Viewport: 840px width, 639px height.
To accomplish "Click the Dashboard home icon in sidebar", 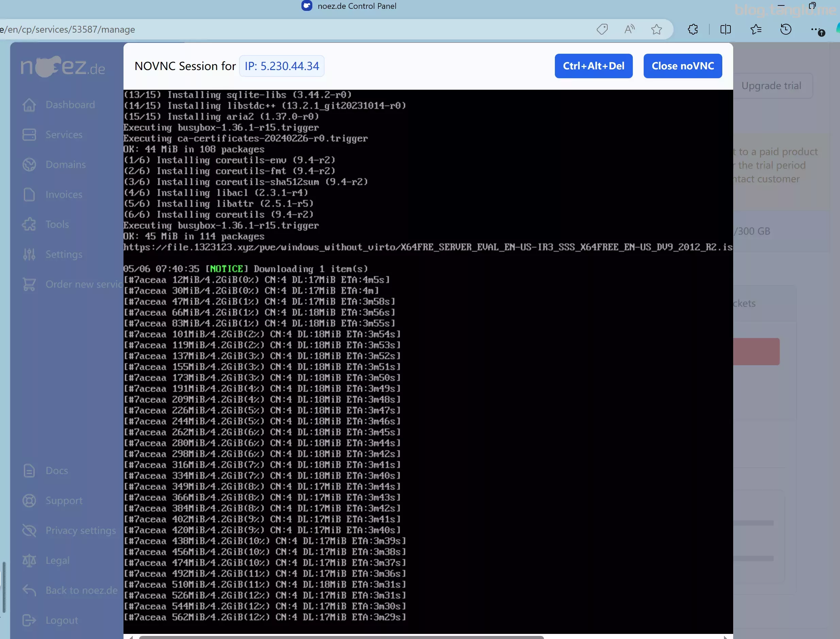I will (29, 105).
